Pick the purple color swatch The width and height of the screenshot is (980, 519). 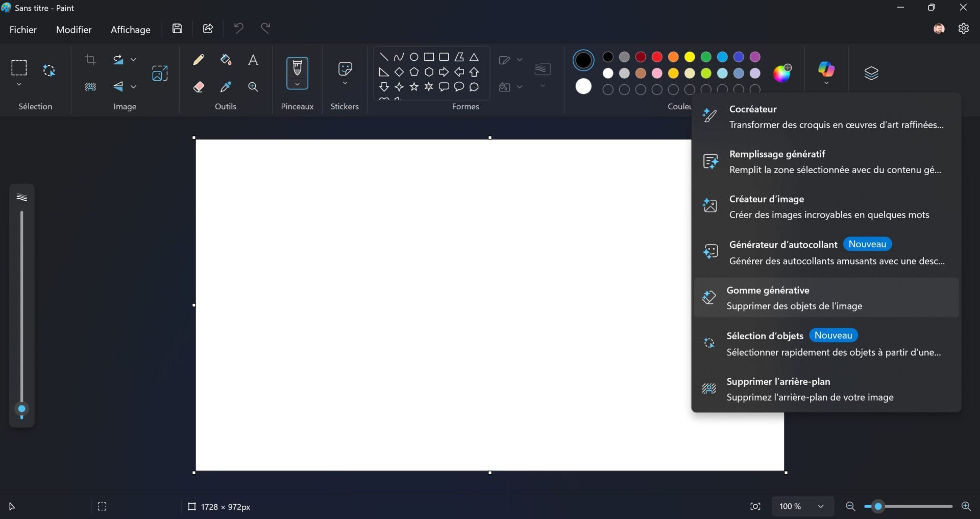click(755, 57)
